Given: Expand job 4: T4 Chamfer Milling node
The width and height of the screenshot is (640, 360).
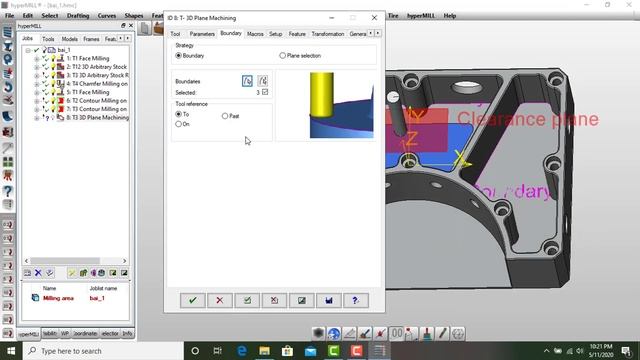Looking at the screenshot, I should click(x=37, y=84).
